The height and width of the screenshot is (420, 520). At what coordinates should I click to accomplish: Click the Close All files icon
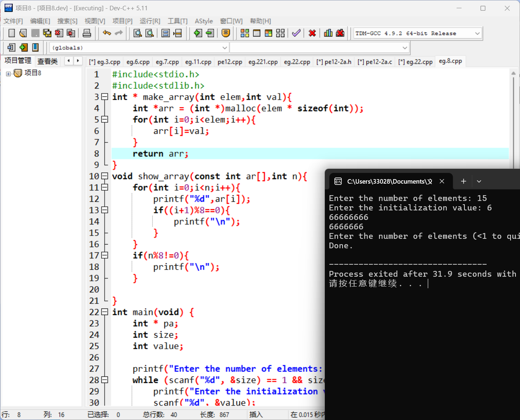[x=71, y=33]
